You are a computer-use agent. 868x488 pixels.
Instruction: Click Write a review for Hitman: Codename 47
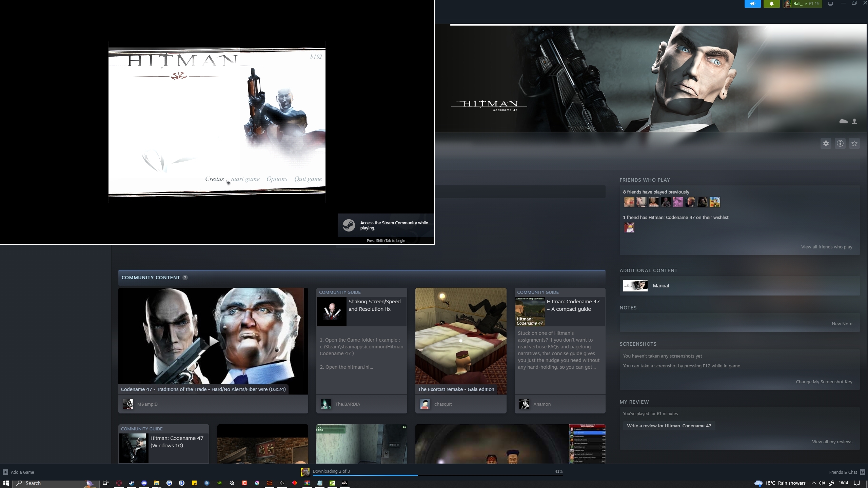pos(669,426)
